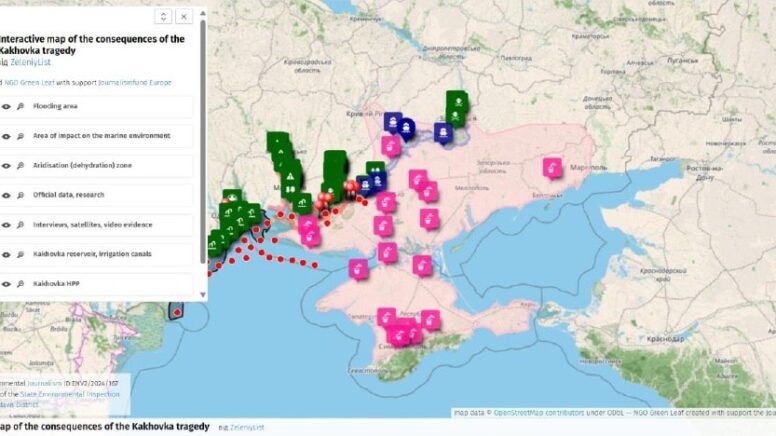Toggle eye icon for Kakhovka HPP layer
Viewport: 776px width, 436px height.
[x=6, y=284]
